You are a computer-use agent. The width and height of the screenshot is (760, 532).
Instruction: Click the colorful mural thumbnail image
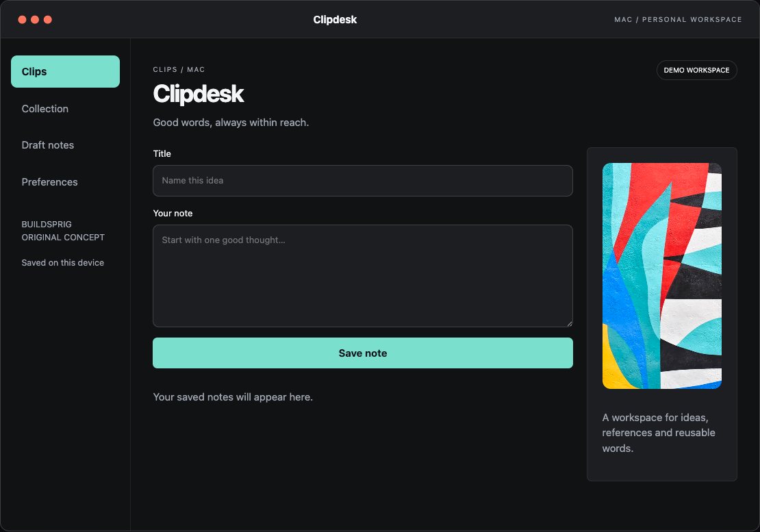coord(661,276)
